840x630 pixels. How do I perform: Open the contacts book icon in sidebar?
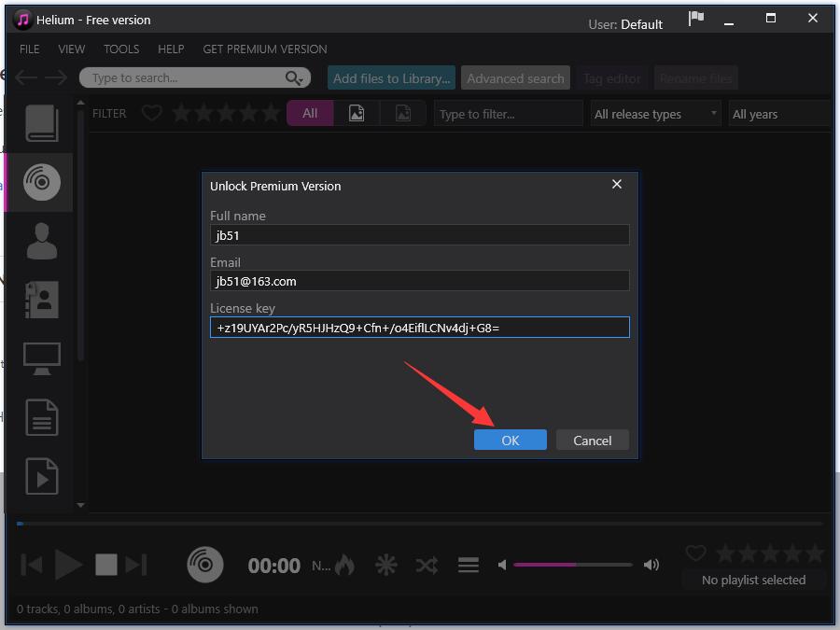click(42, 300)
